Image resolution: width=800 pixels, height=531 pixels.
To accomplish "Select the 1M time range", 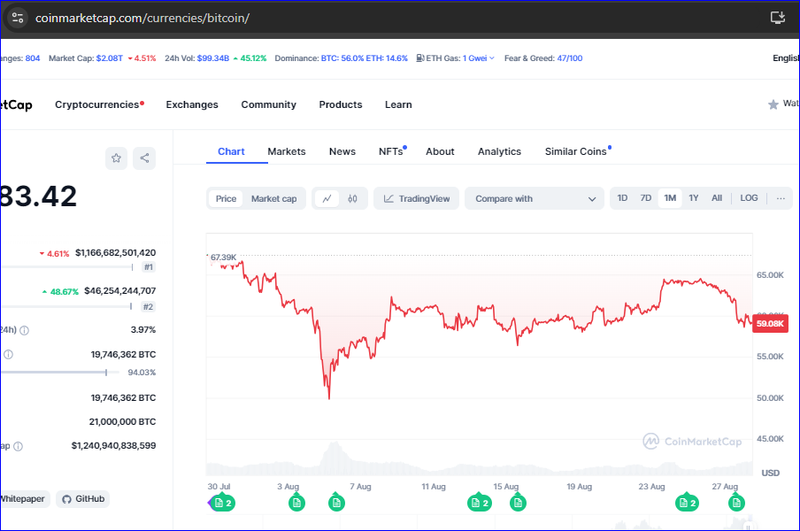I will [x=670, y=198].
